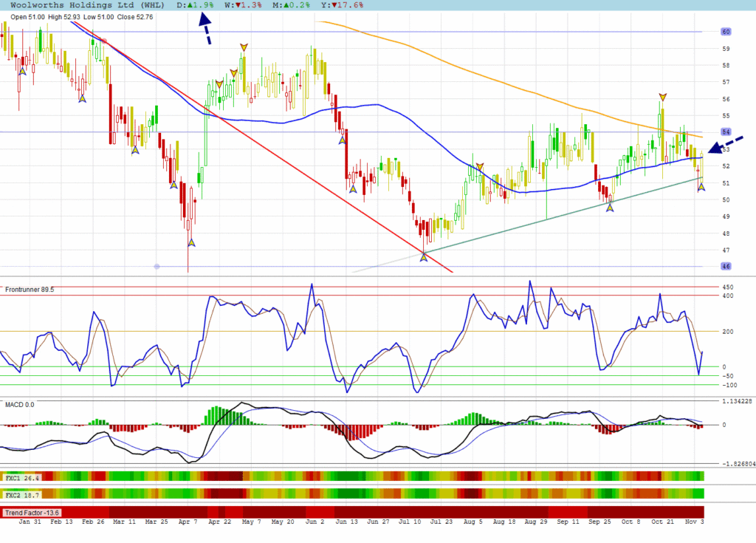Select the highlighted 60 price level label

726,32
